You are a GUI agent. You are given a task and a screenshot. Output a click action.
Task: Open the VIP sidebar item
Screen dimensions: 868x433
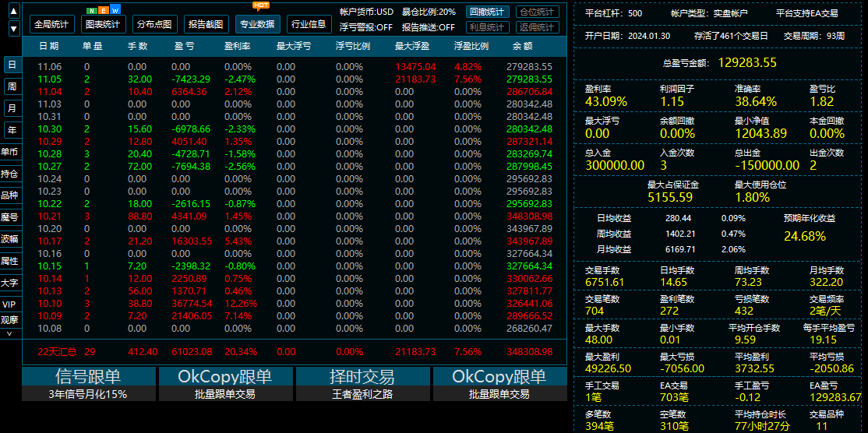(x=9, y=305)
